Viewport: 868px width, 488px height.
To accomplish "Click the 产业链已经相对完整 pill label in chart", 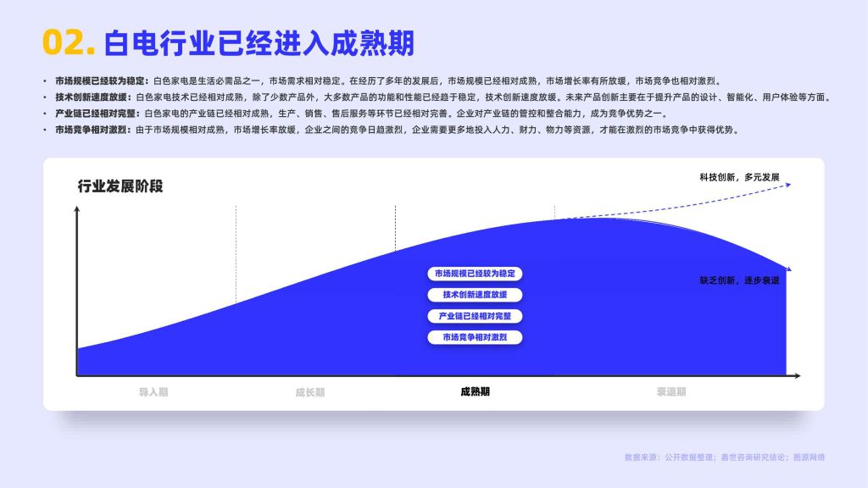I will click(475, 316).
